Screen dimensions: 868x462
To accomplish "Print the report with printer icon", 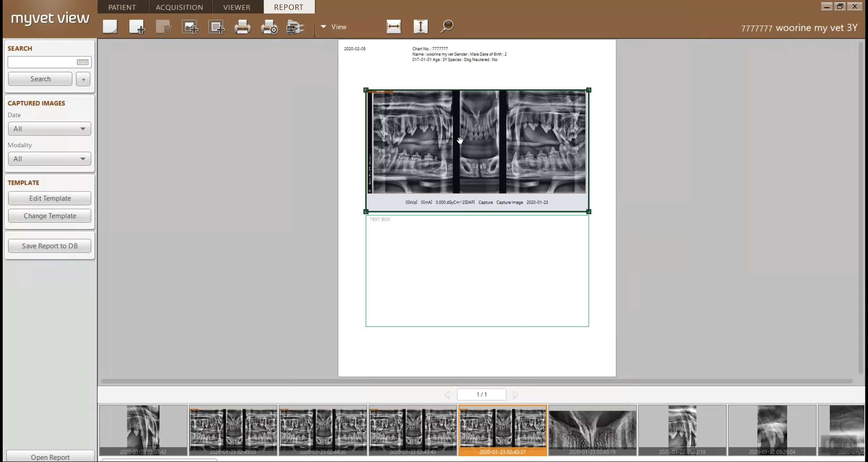I will [242, 27].
